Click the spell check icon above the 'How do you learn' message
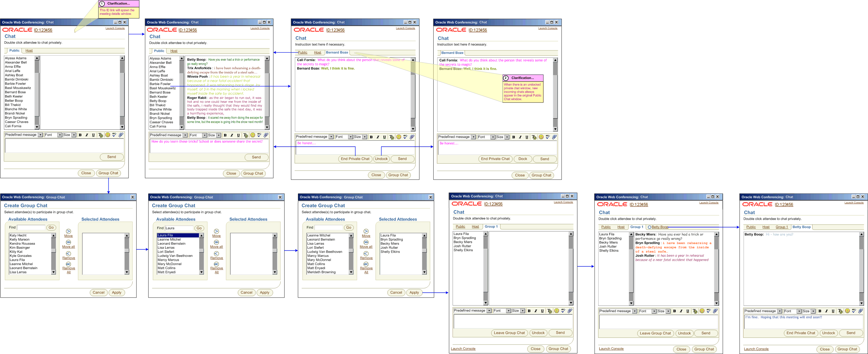 tap(260, 135)
